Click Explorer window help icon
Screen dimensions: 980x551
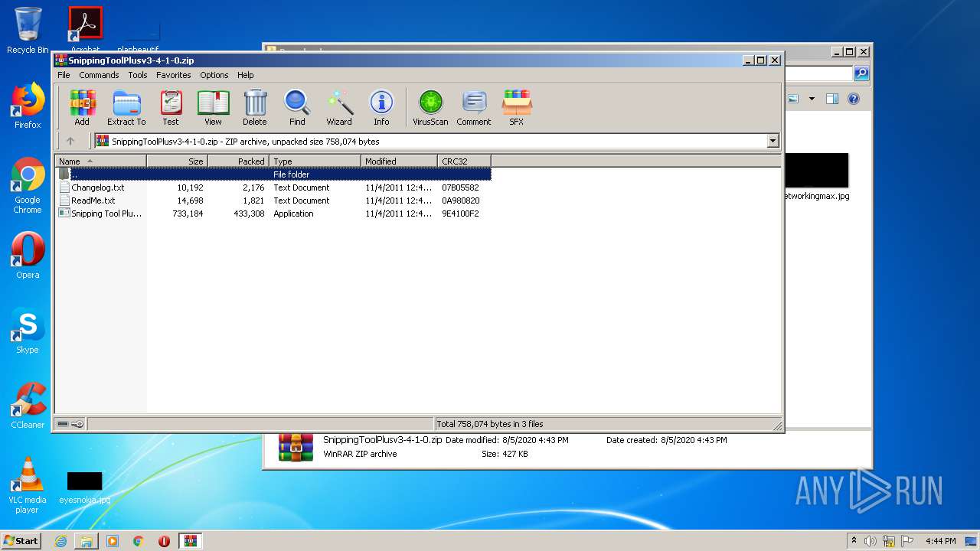[854, 99]
